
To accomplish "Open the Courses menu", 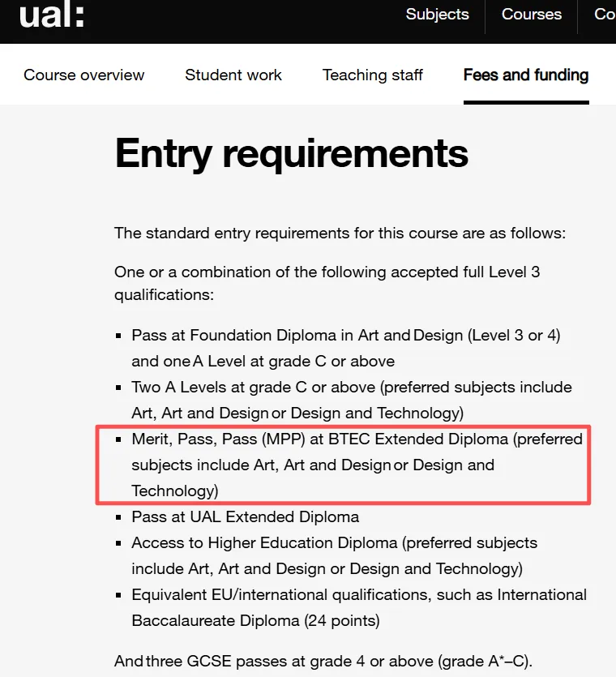I will point(532,15).
